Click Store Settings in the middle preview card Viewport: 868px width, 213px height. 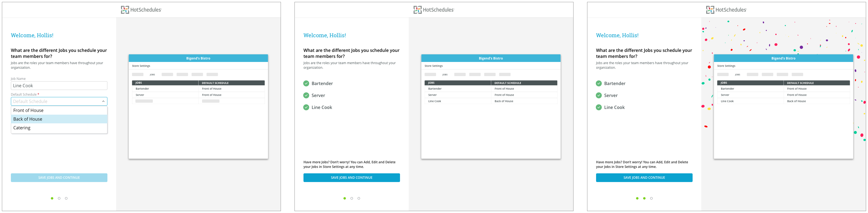point(433,66)
